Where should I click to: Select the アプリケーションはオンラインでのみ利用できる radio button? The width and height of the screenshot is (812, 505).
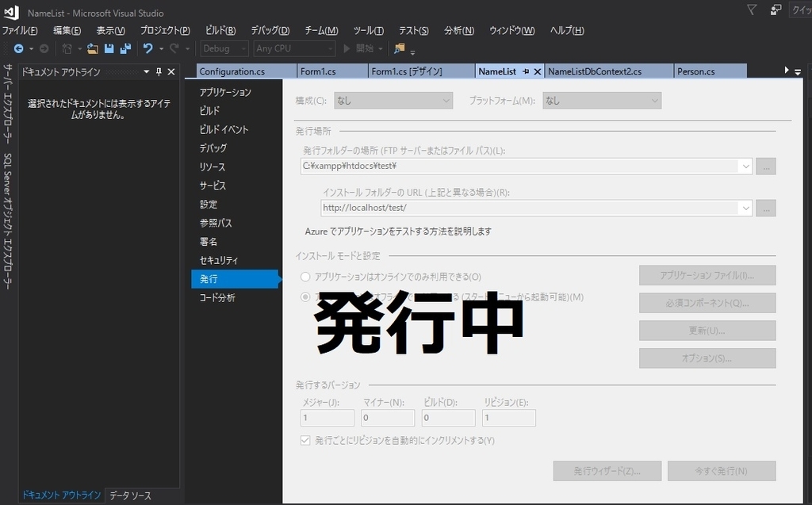pyautogui.click(x=304, y=277)
